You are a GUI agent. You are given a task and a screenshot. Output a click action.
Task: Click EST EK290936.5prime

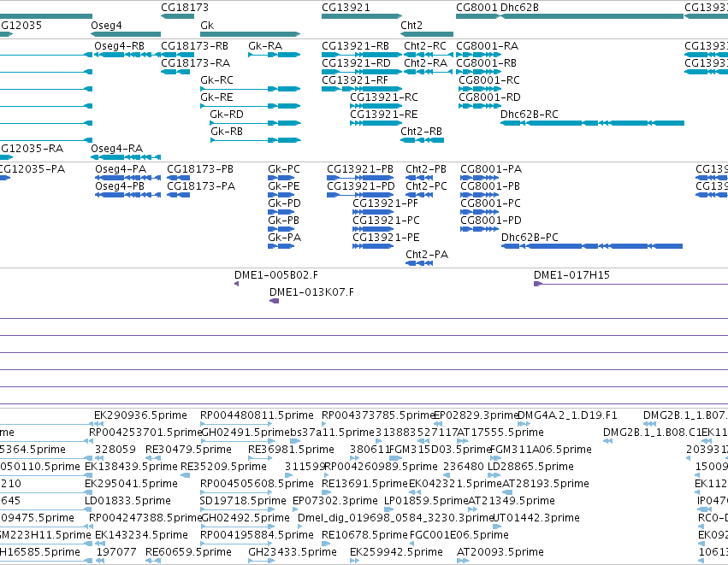(x=140, y=415)
